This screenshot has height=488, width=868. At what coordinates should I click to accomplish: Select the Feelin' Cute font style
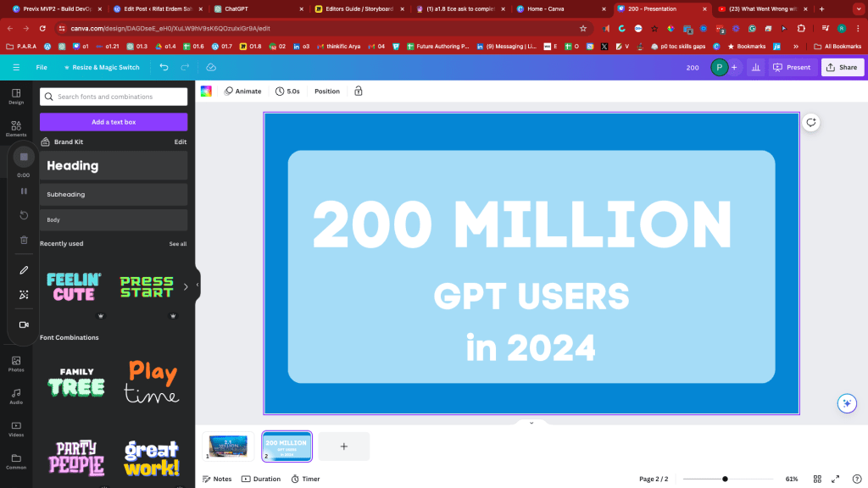point(75,286)
